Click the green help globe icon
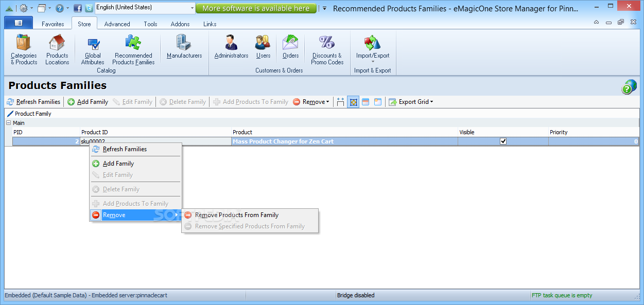Image resolution: width=644 pixels, height=305 pixels. click(629, 87)
